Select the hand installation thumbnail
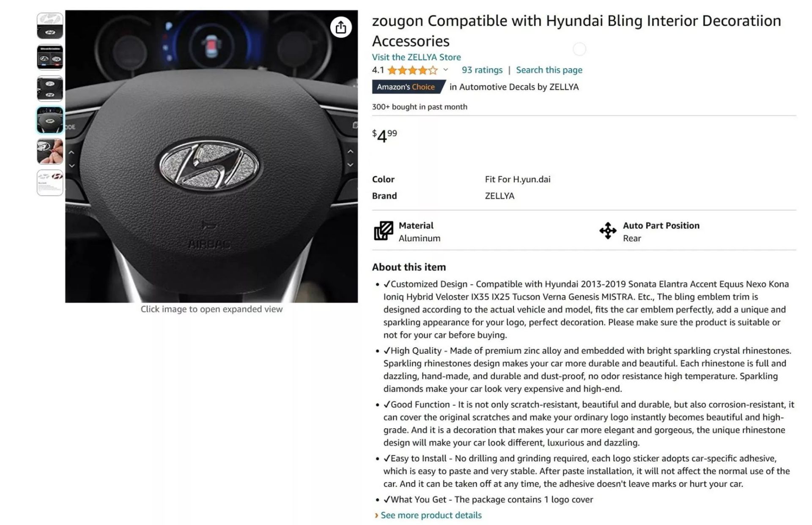This screenshot has height=525, width=812. 50,151
